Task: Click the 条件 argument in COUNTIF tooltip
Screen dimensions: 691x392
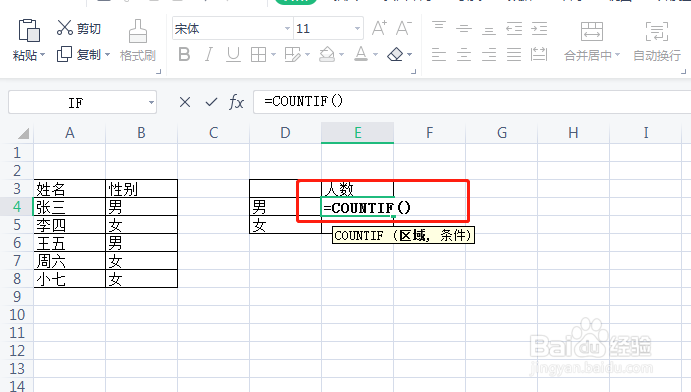Action: click(453, 235)
